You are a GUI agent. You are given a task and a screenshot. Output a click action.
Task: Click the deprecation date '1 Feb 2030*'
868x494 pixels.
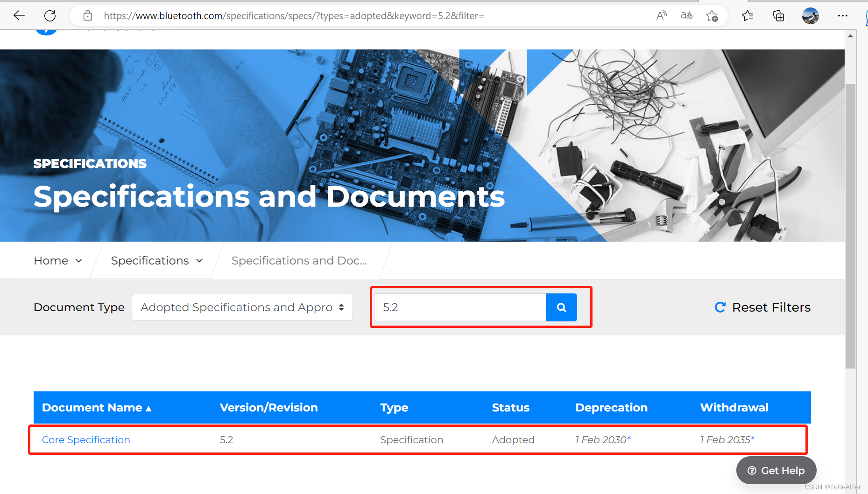[603, 440]
